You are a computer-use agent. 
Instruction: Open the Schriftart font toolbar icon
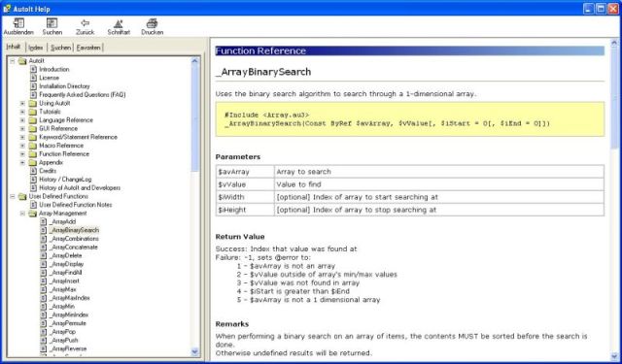[x=119, y=23]
